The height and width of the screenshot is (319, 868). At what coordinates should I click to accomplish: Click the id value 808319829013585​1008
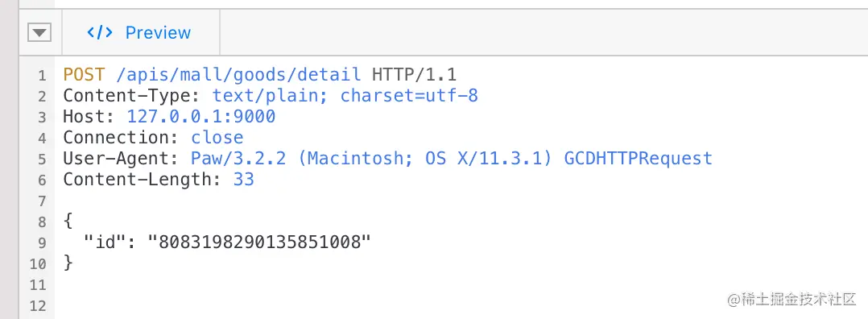(x=259, y=242)
